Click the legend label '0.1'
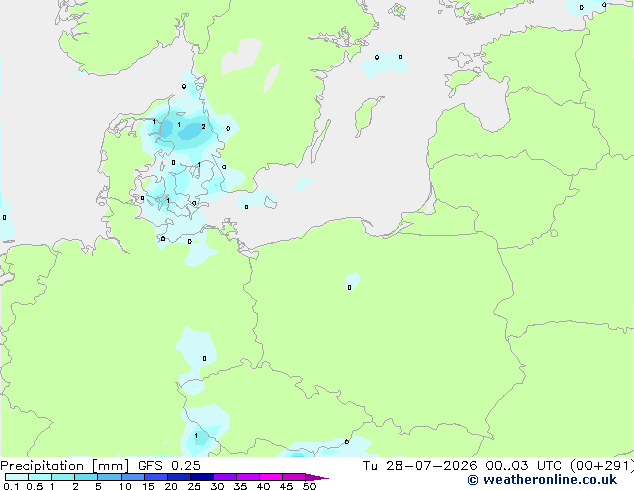 click(x=11, y=486)
